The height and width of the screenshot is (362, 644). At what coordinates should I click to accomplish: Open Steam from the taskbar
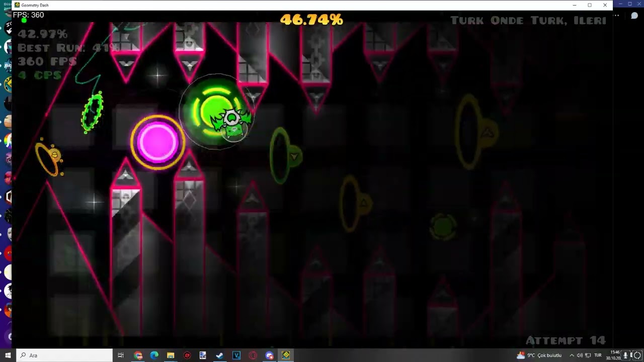(x=220, y=355)
